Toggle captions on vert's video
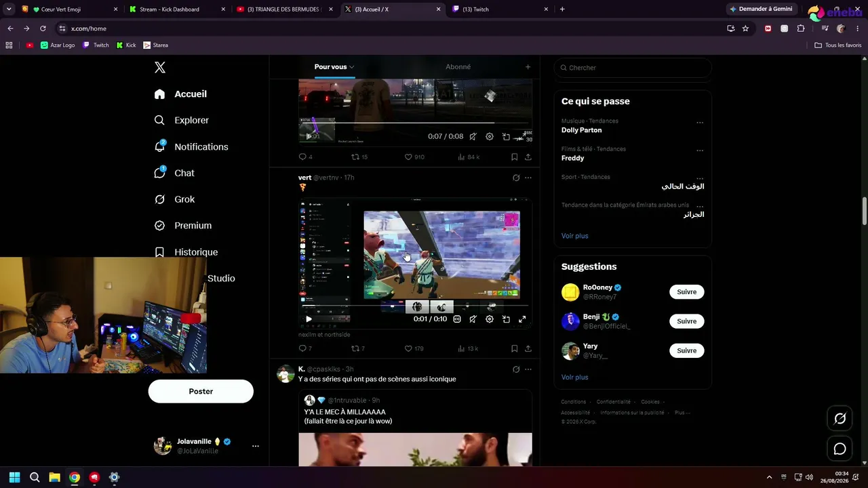The image size is (868, 488). coord(457,319)
